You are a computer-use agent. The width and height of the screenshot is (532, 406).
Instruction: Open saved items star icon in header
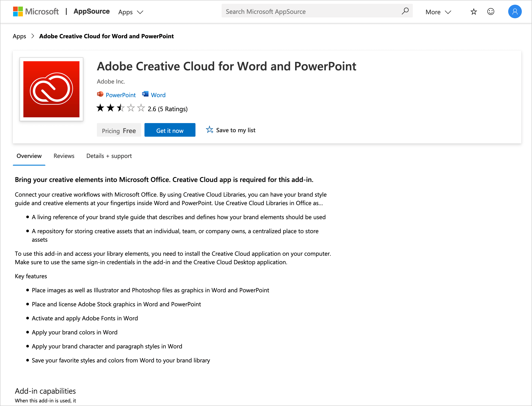[474, 12]
